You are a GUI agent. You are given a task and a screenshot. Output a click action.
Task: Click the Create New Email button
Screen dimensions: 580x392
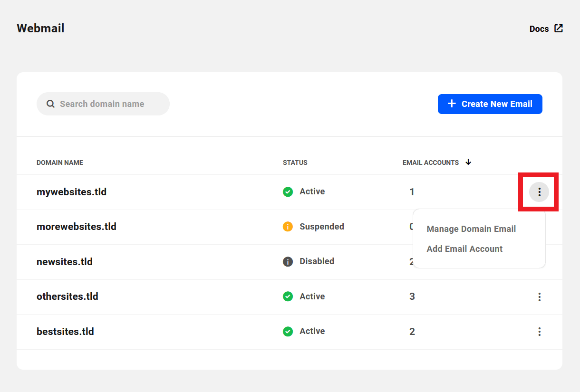click(x=490, y=104)
